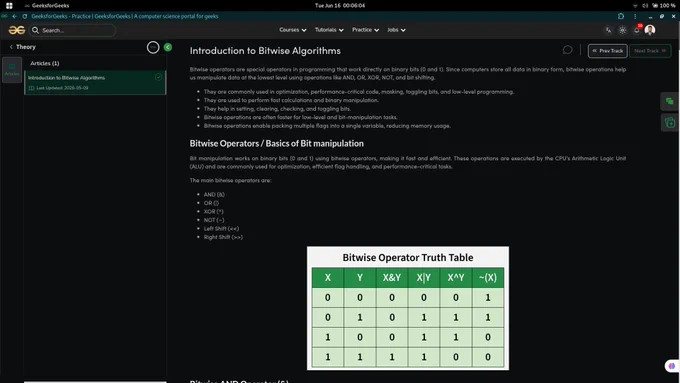Viewport: 680px width, 383px height.
Task: Expand the Tutorials dropdown menu
Action: [329, 30]
